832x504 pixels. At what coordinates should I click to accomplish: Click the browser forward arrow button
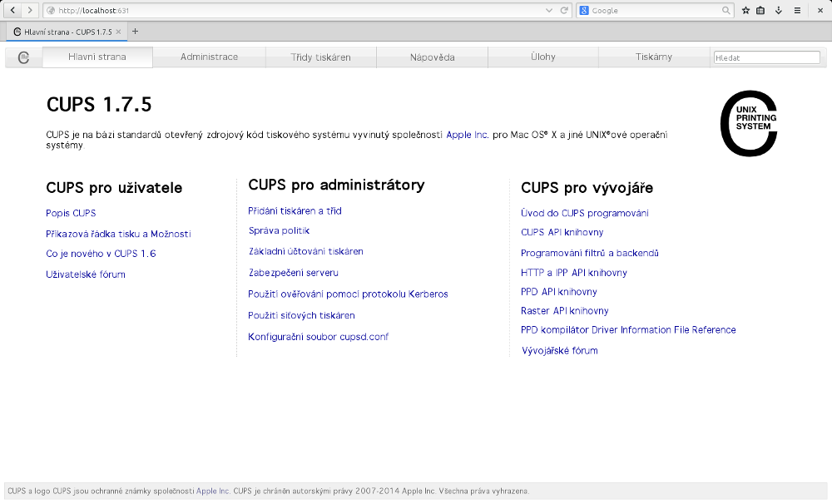coord(30,10)
